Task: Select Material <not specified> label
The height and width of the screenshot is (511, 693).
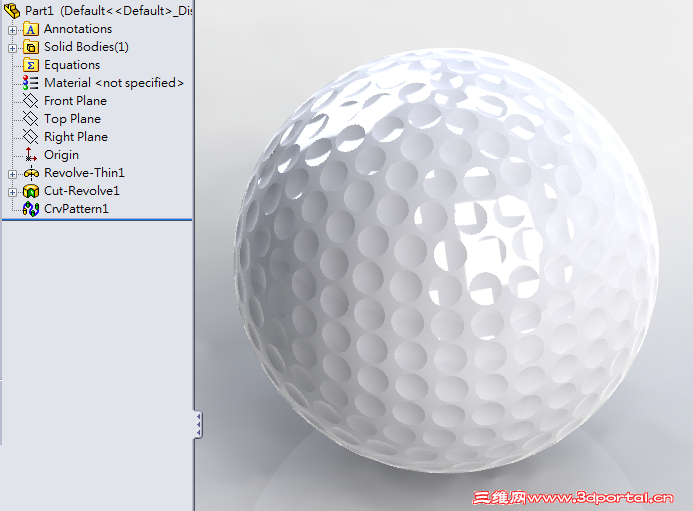Action: click(x=114, y=83)
